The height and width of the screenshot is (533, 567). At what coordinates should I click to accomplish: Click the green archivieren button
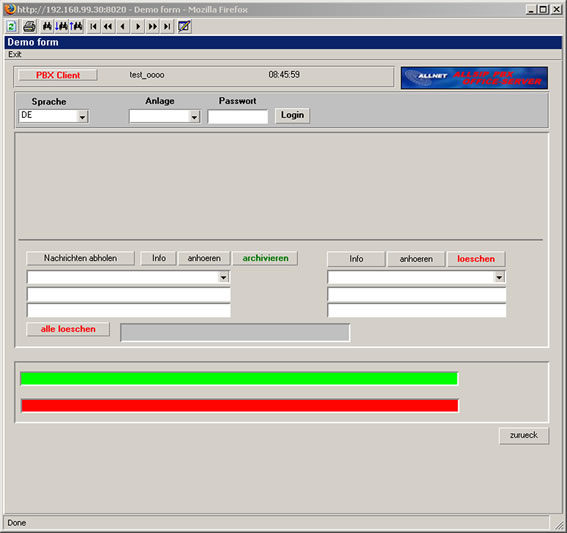(x=265, y=258)
